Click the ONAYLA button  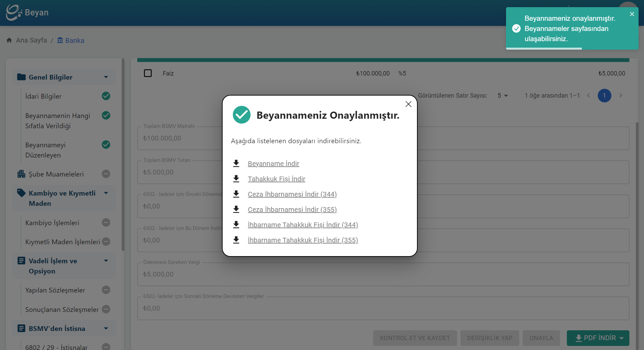coord(541,338)
